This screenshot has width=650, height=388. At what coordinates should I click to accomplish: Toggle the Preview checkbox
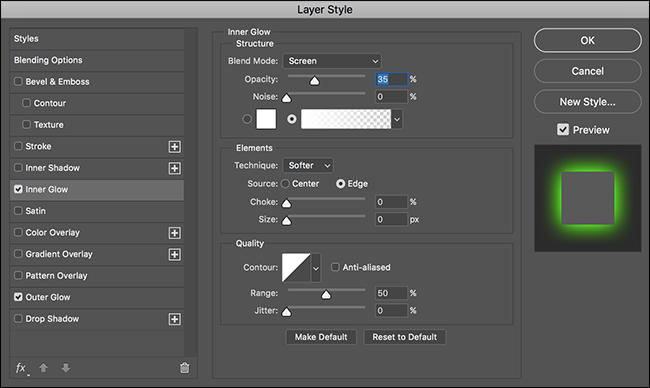(563, 130)
